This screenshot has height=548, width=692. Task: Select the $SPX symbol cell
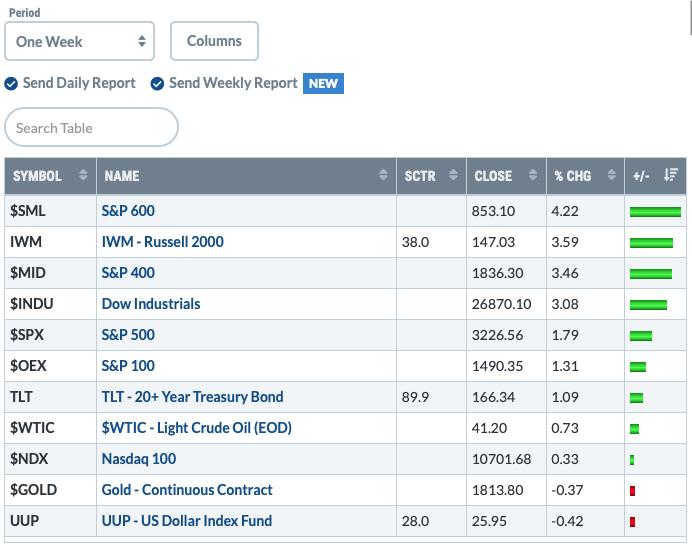point(50,335)
